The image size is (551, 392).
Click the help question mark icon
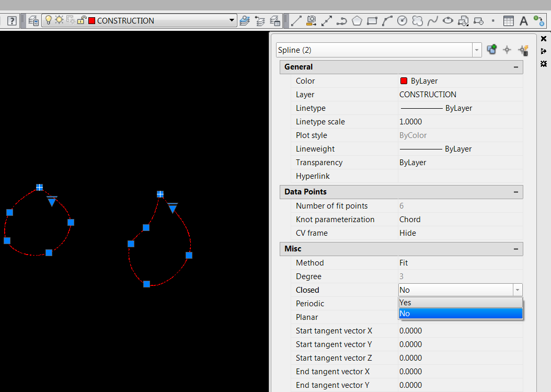click(x=12, y=21)
